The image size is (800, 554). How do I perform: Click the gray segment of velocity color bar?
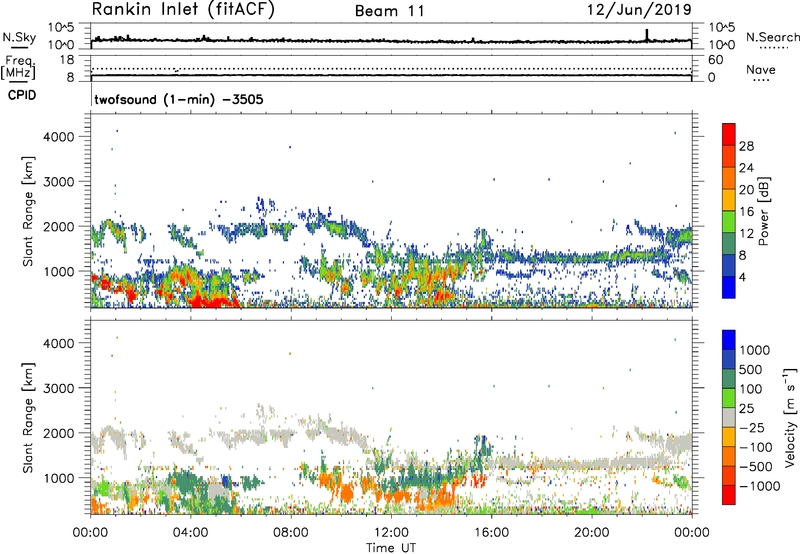pyautogui.click(x=729, y=418)
